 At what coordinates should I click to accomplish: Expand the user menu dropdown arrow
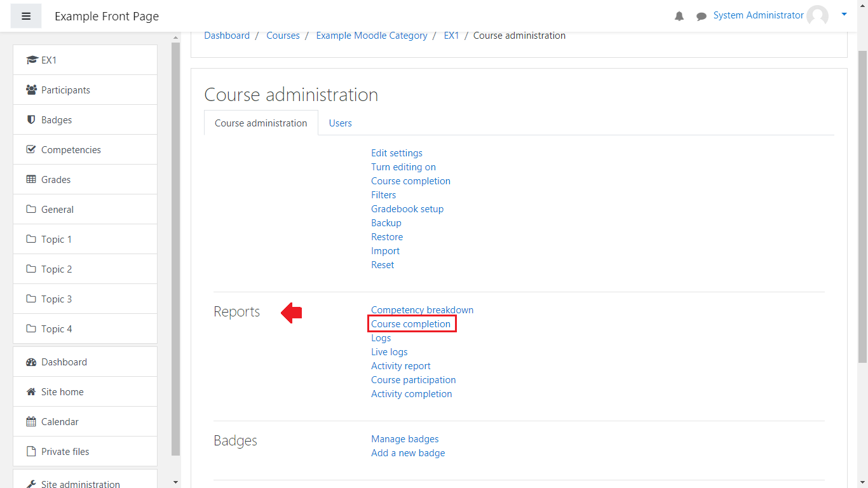[x=844, y=14]
